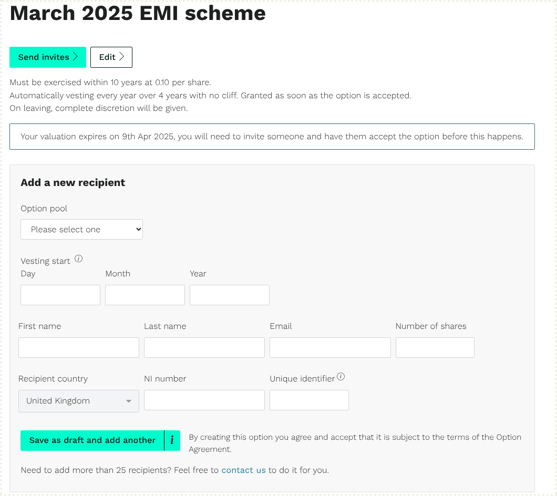Click the info icon on Save as draft button

tap(172, 440)
